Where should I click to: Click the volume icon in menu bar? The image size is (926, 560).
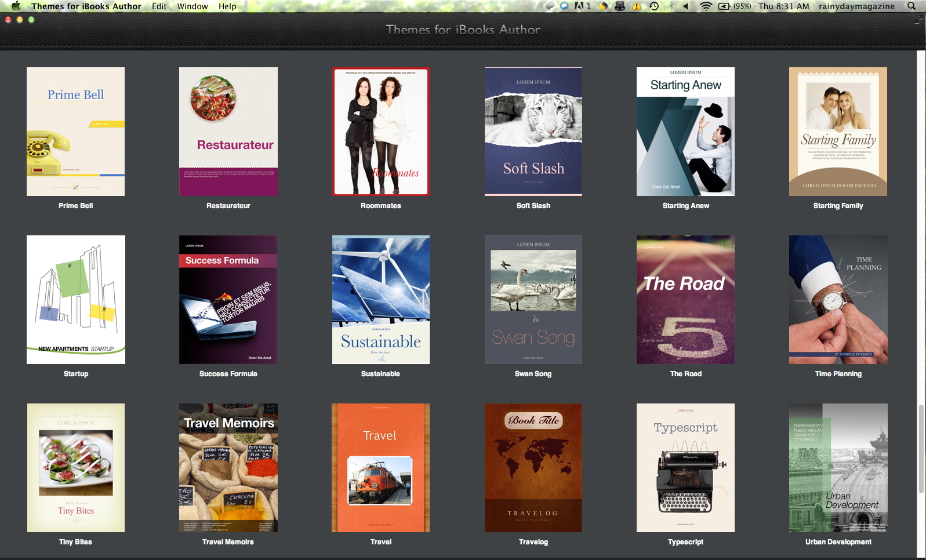tap(686, 6)
